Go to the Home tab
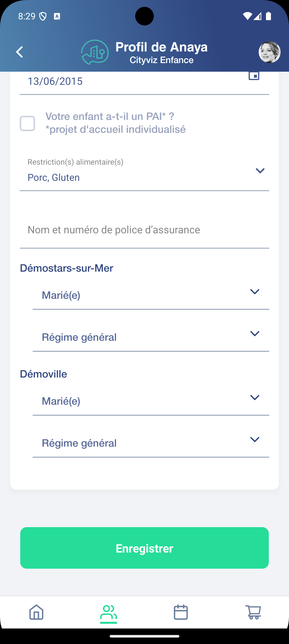Image resolution: width=289 pixels, height=644 pixels. pyautogui.click(x=37, y=612)
